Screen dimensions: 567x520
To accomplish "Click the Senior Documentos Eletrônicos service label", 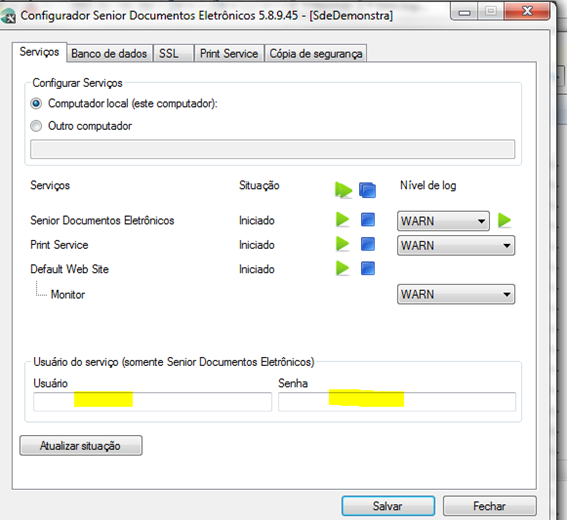I will (102, 220).
